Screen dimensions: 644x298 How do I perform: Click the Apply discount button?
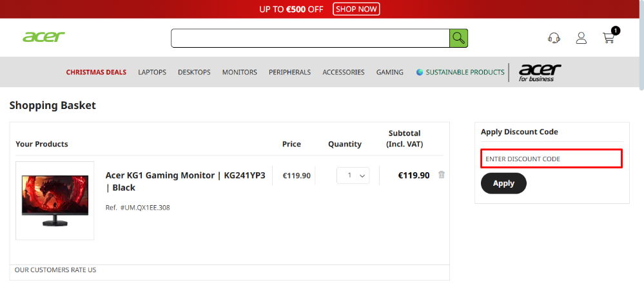503,183
